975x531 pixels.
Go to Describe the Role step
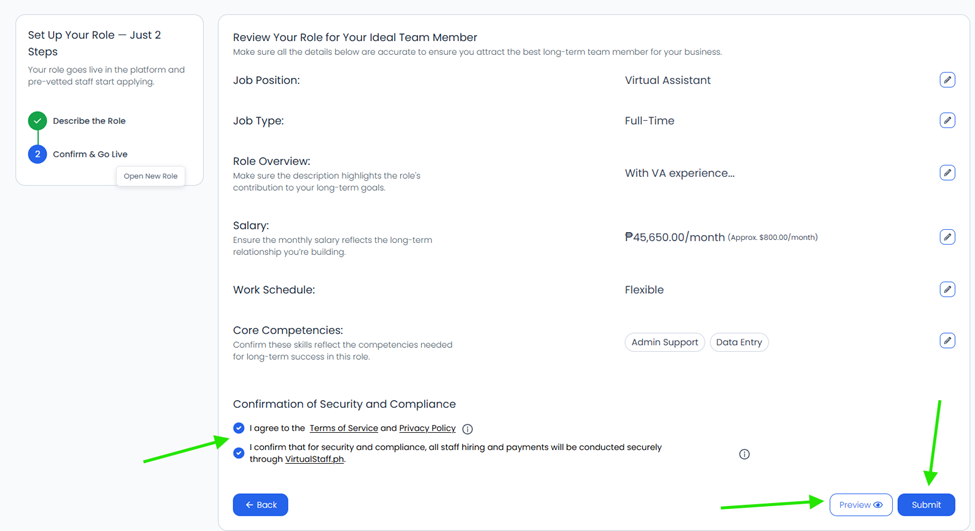(89, 121)
